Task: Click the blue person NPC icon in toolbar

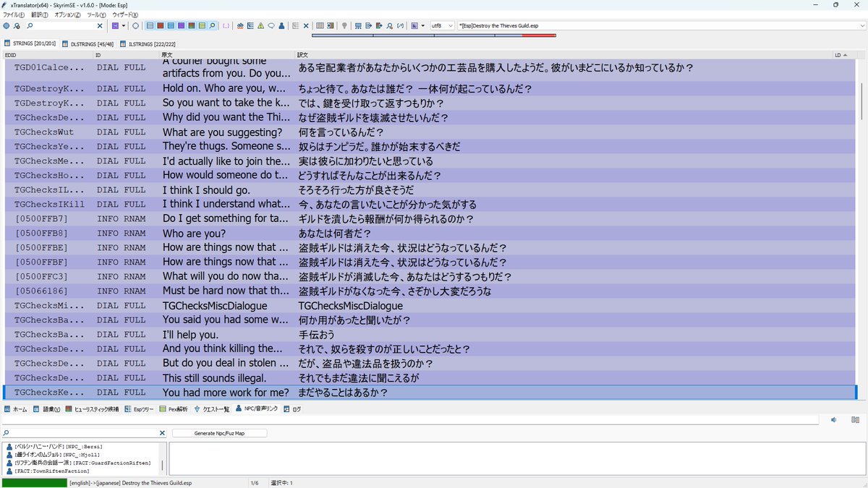Action: (x=281, y=25)
